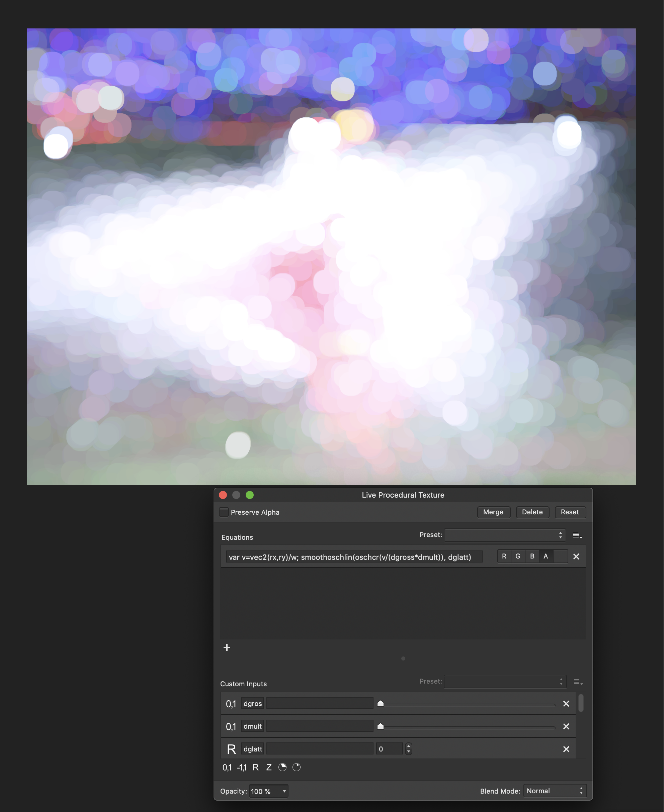This screenshot has height=812, width=664.
Task: Click the 0,1 type icon of dgros
Action: point(231,704)
